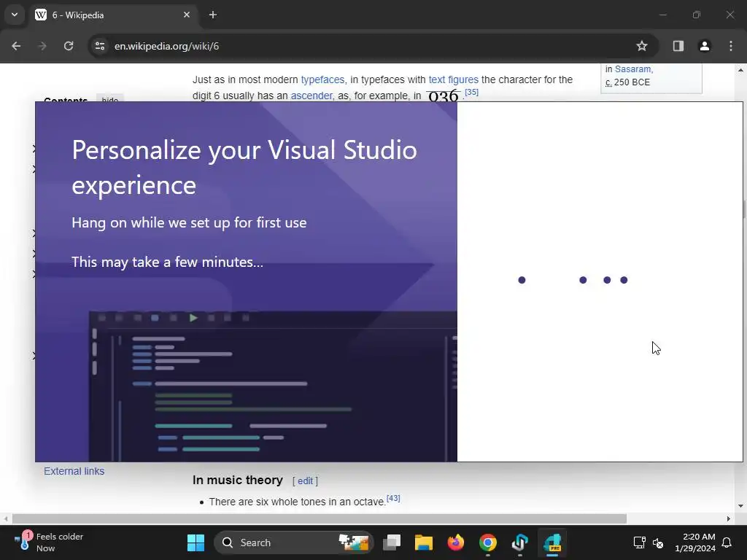
Task: Open the Windows Start menu
Action: (196, 542)
